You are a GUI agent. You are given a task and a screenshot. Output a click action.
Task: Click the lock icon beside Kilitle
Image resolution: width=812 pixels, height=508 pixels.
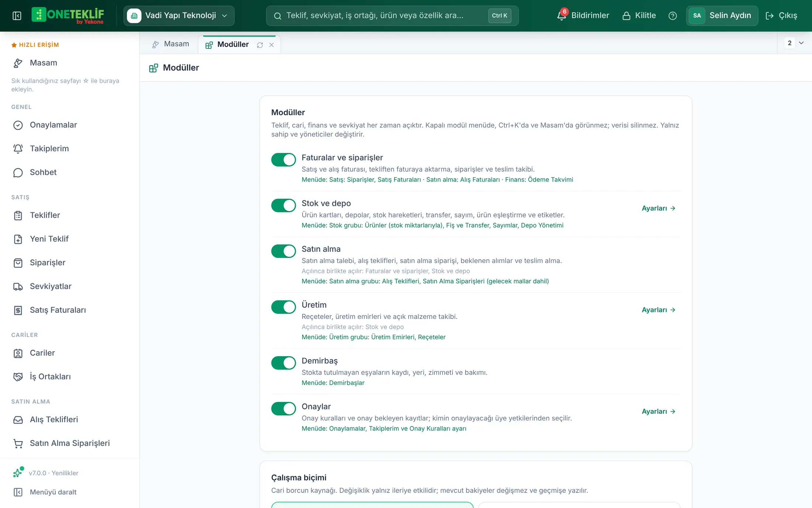coord(626,16)
